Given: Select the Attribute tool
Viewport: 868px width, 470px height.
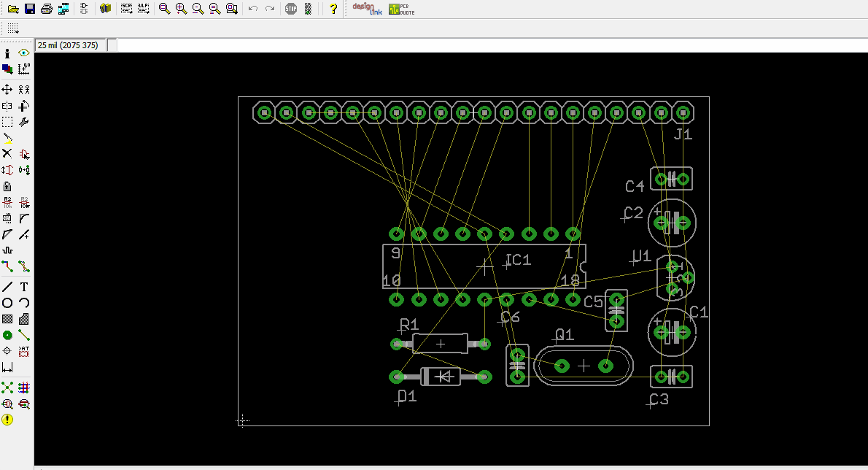Looking at the screenshot, I should [24, 351].
